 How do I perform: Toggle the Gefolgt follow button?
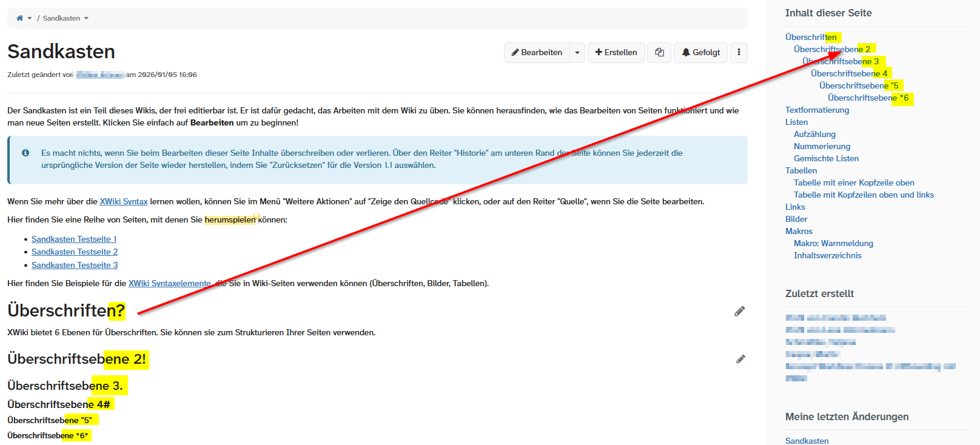[x=701, y=53]
